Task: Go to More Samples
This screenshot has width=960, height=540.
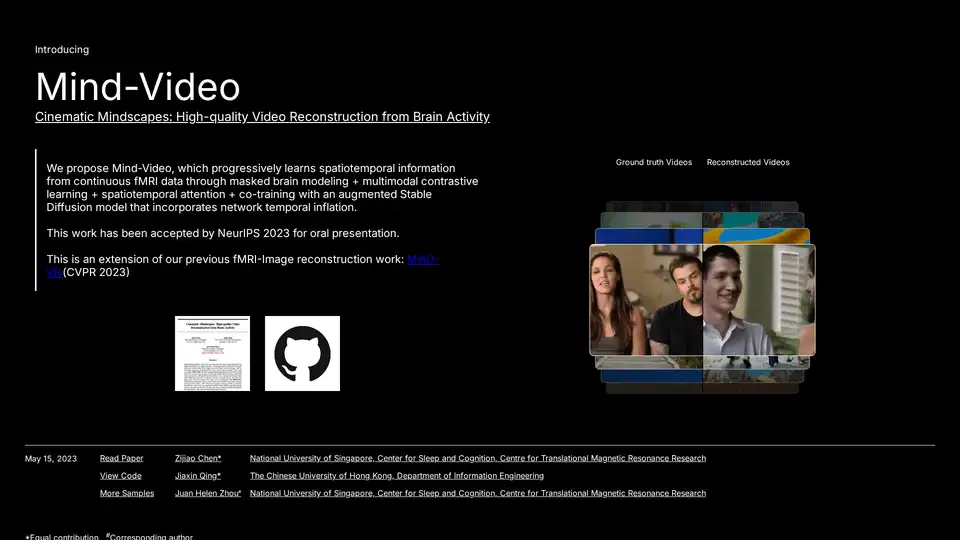Action: point(127,493)
